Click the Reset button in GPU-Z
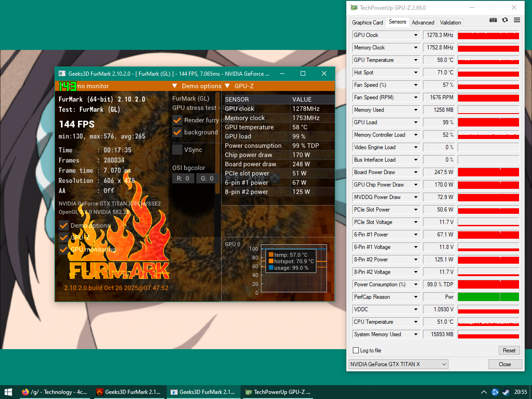Screen dimensions: 532x399 509,351
